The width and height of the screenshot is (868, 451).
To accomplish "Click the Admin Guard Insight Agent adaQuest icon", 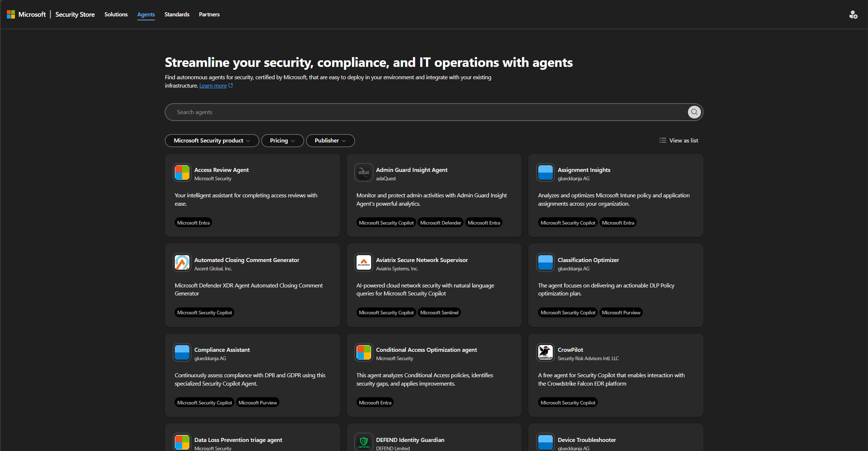I will [363, 173].
